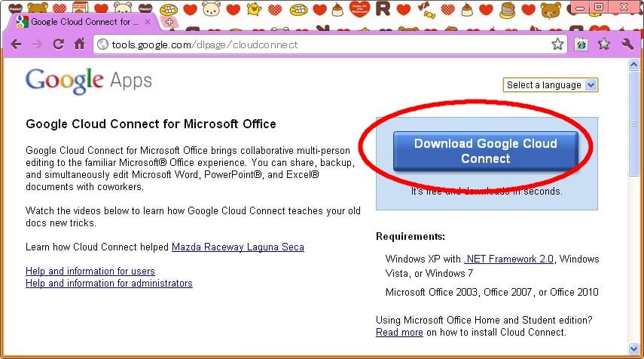
Task: Open the bookmarks star extension icon
Action: pos(604,44)
